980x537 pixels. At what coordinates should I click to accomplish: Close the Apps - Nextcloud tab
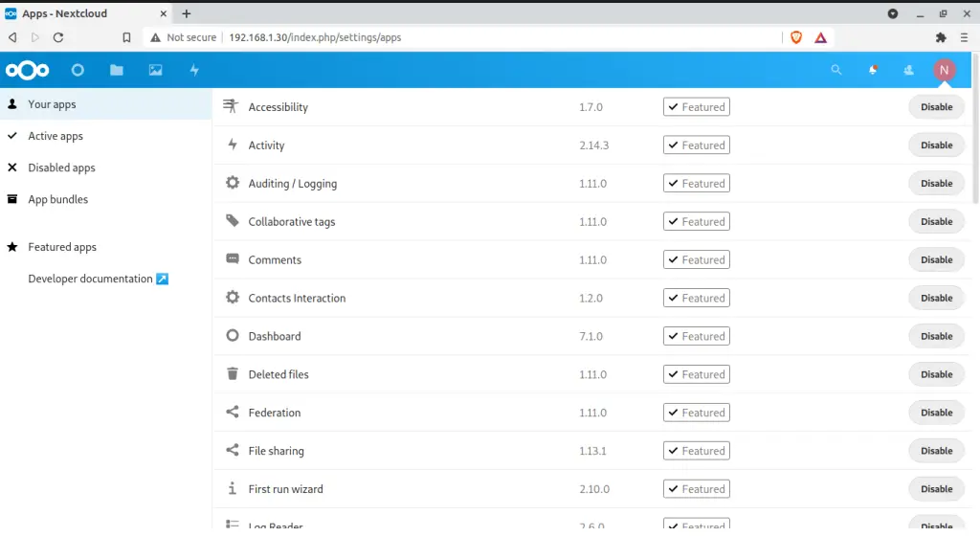(x=163, y=13)
